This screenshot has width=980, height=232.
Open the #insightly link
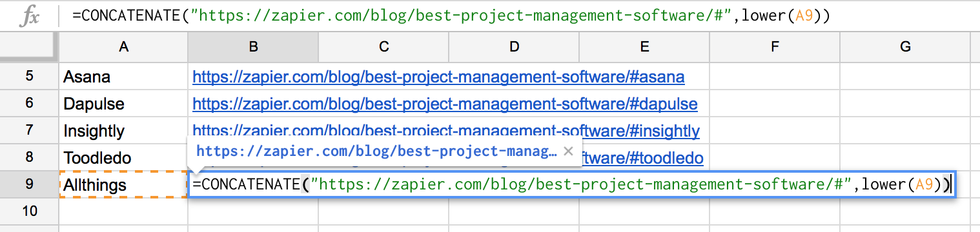point(446,131)
